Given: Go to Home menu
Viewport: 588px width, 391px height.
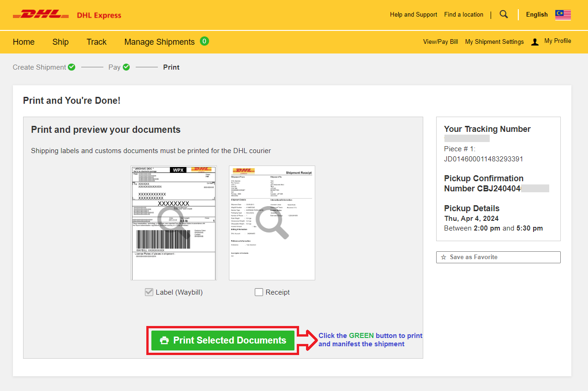Looking at the screenshot, I should pyautogui.click(x=24, y=42).
